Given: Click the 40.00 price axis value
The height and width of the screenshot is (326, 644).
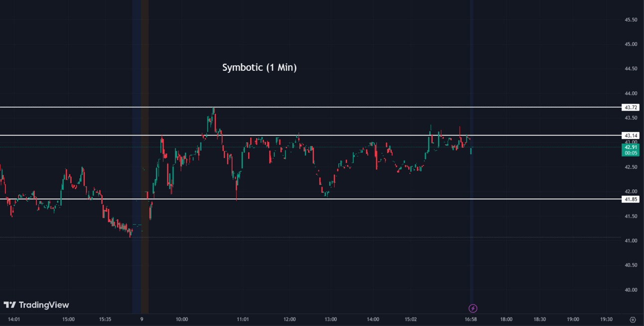Looking at the screenshot, I should [631, 290].
